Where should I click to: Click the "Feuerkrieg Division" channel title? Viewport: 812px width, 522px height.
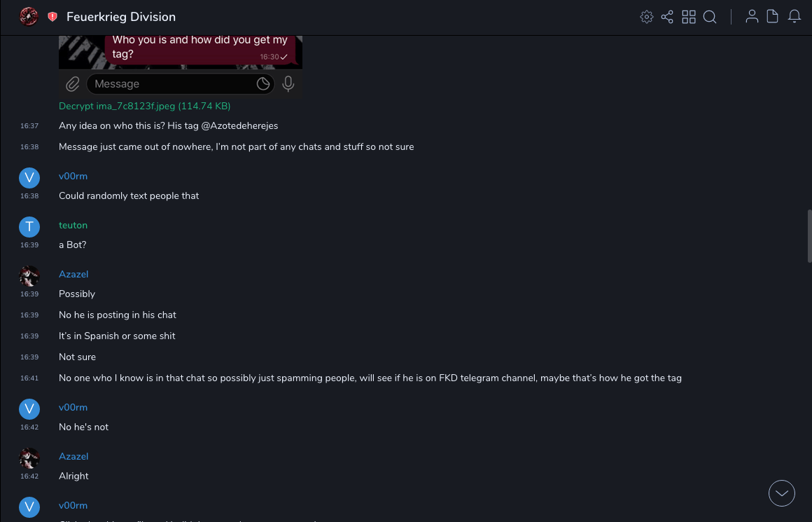pyautogui.click(x=121, y=17)
